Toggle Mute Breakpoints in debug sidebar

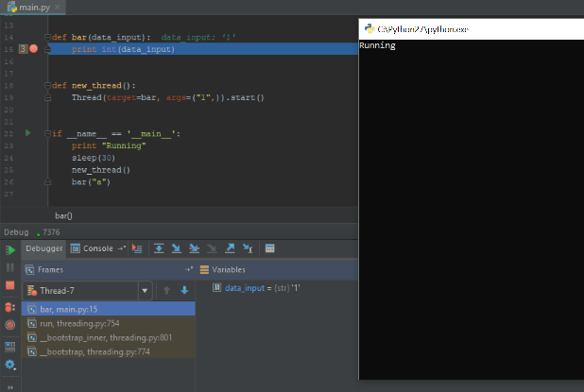pos(10,325)
